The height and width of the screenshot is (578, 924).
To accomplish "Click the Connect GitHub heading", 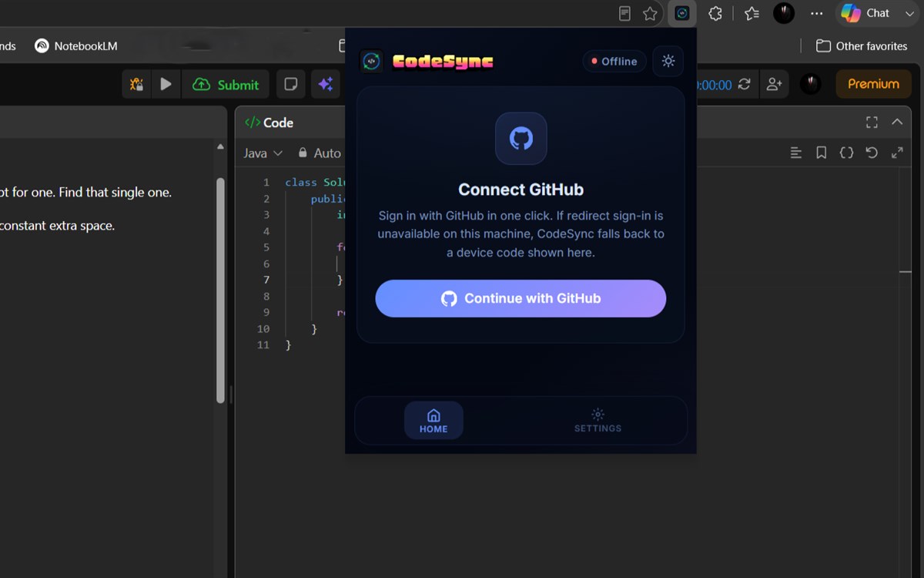I will (521, 190).
